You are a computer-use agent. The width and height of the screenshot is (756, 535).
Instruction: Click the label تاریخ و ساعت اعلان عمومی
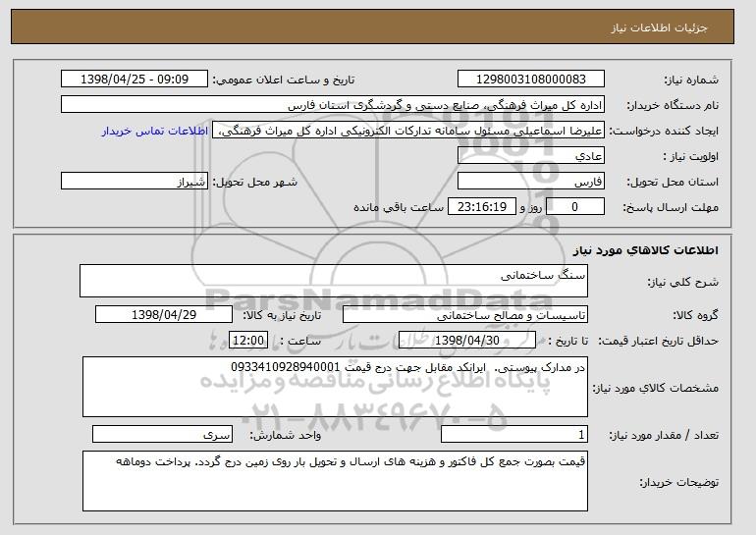(x=284, y=80)
